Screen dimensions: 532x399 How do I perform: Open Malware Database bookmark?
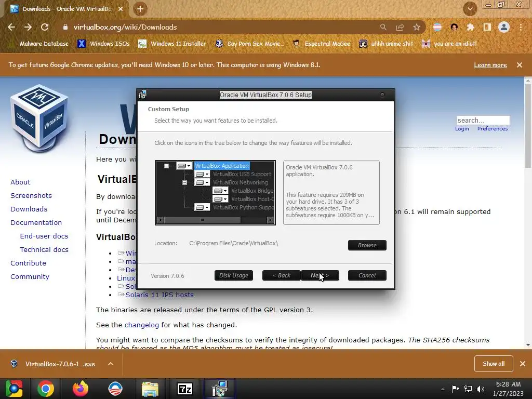(x=39, y=44)
